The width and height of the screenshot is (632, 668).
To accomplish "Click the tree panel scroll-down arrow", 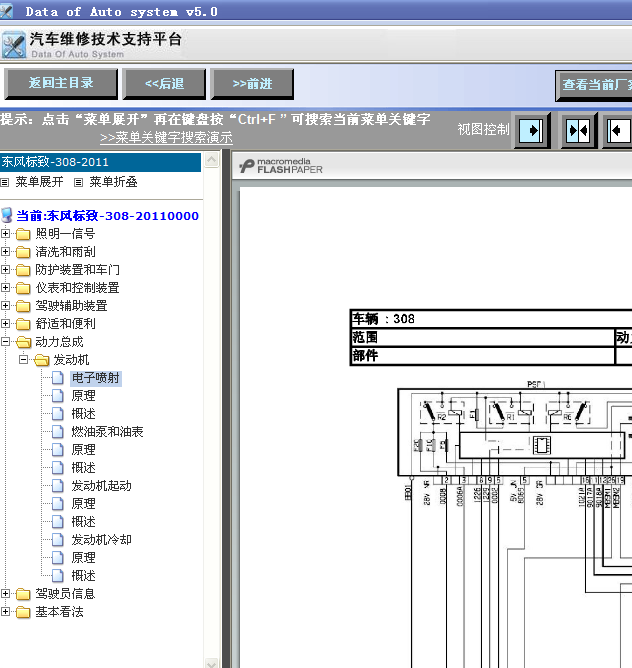I will 211,663.
